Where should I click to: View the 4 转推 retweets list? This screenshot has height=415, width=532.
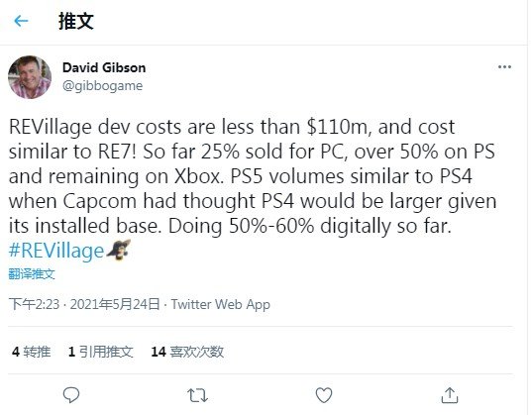point(32,352)
